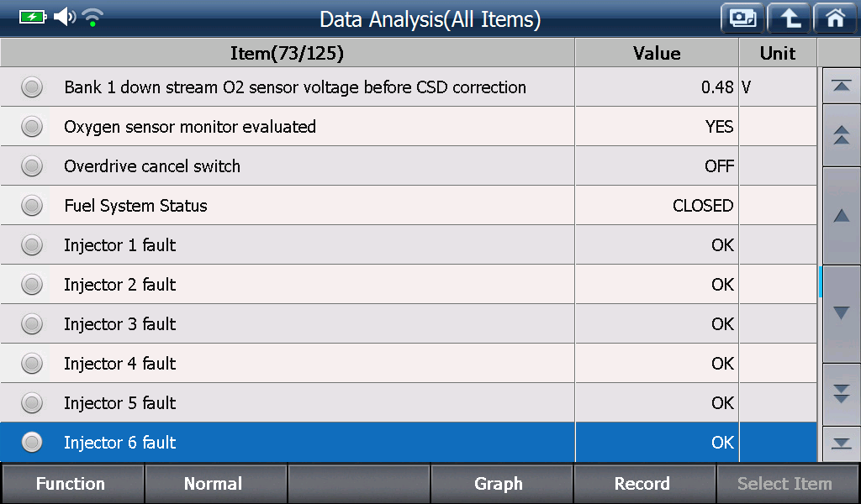Go back using the up-arrow return icon
This screenshot has width=861, height=504.
point(789,18)
